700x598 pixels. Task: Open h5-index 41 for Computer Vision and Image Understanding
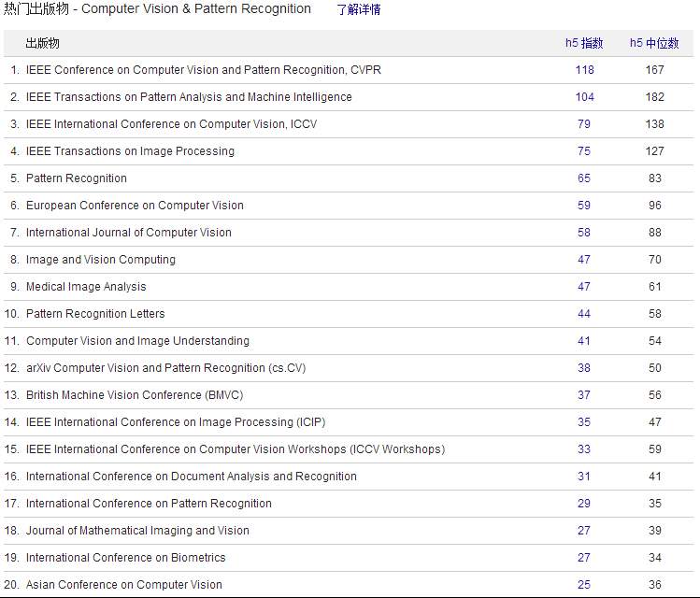pos(584,341)
